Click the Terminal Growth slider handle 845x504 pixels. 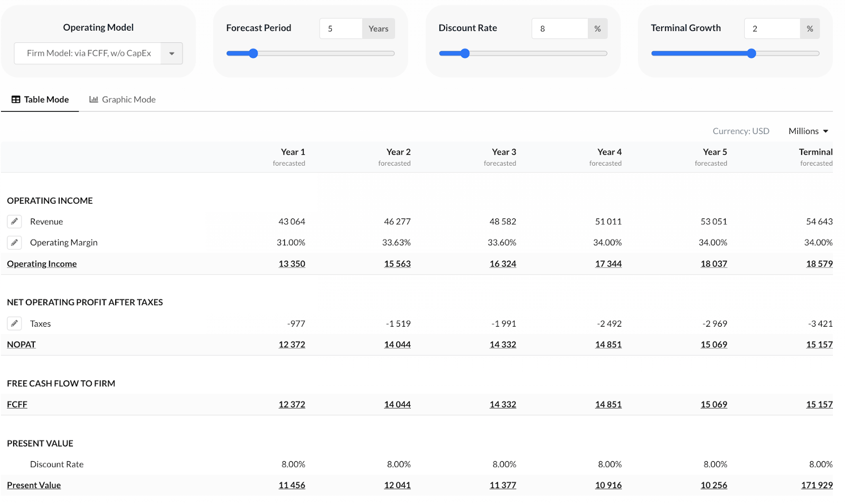coord(752,53)
